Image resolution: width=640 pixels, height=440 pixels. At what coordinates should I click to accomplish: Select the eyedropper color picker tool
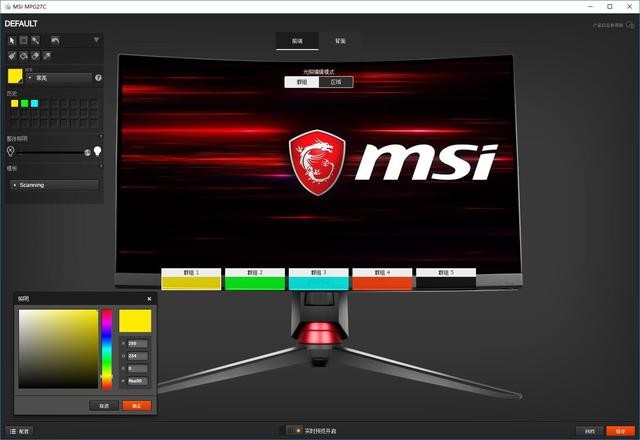tap(47, 56)
